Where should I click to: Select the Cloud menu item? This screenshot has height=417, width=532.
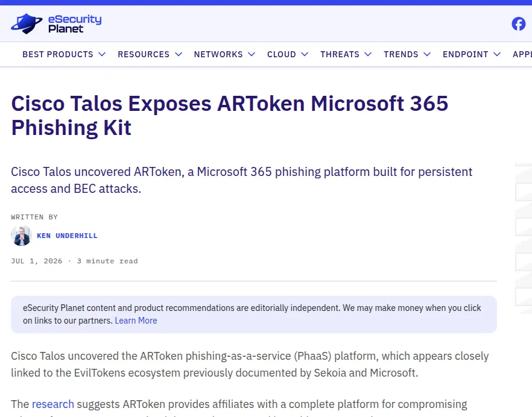click(x=281, y=54)
